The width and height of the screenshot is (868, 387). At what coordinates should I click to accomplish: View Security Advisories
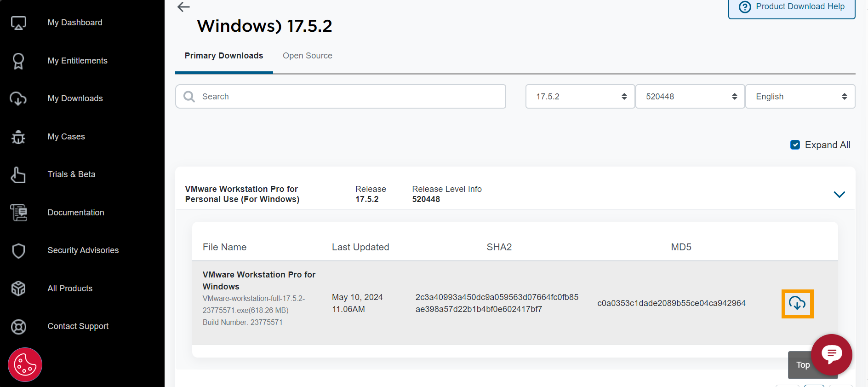point(83,250)
